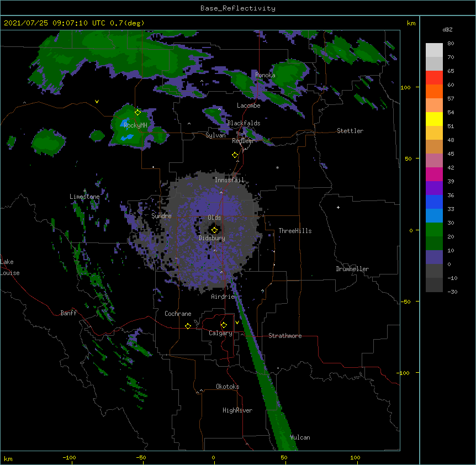
Task: Pick the red 60-65 dBZ legend band
Action: click(x=434, y=78)
